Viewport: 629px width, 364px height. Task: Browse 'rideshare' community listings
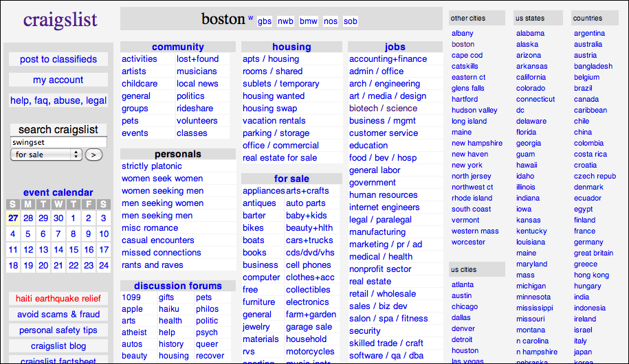tap(195, 109)
